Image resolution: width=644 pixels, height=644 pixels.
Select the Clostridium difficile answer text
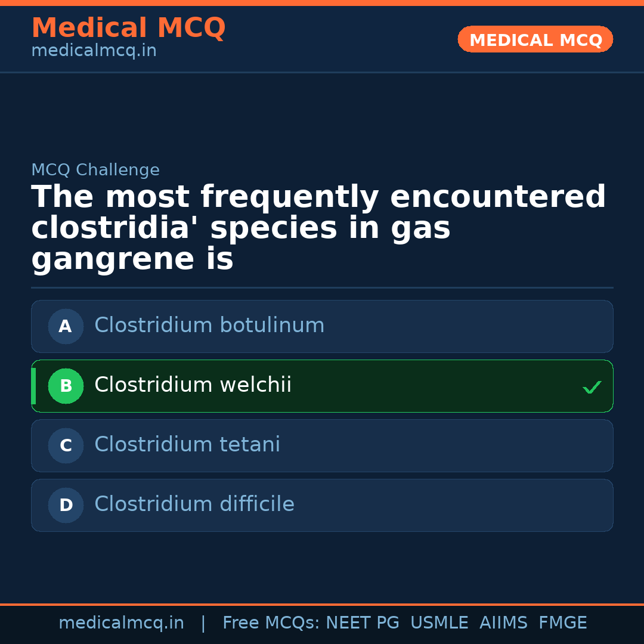(x=194, y=504)
